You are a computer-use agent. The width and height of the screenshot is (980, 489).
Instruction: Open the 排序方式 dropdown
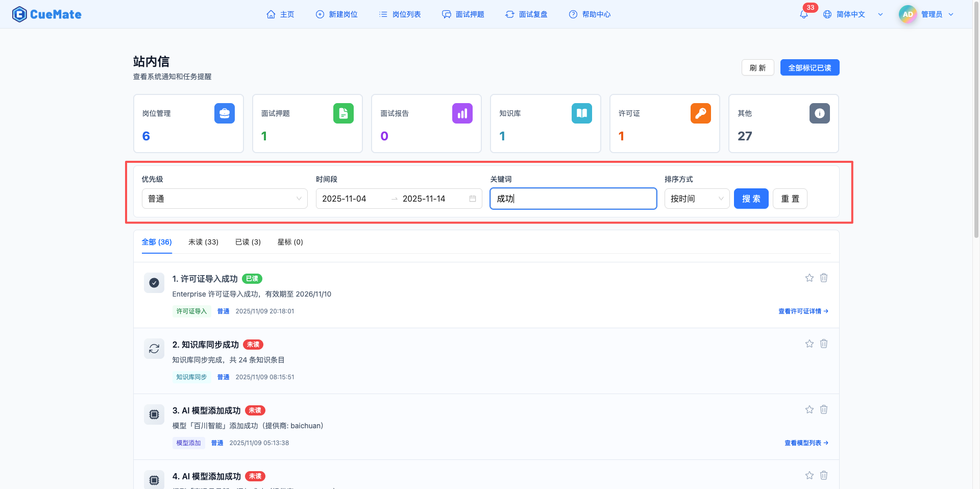tap(697, 199)
